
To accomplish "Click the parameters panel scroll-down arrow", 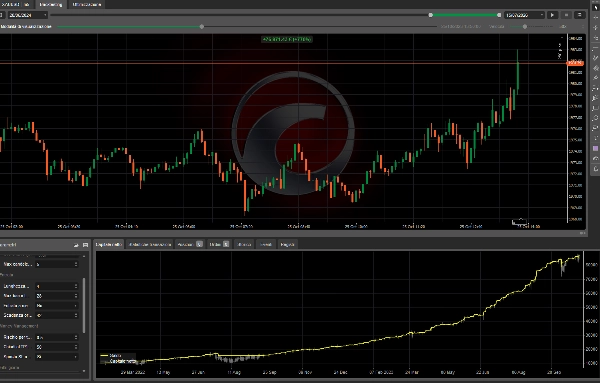I will [x=84, y=371].
